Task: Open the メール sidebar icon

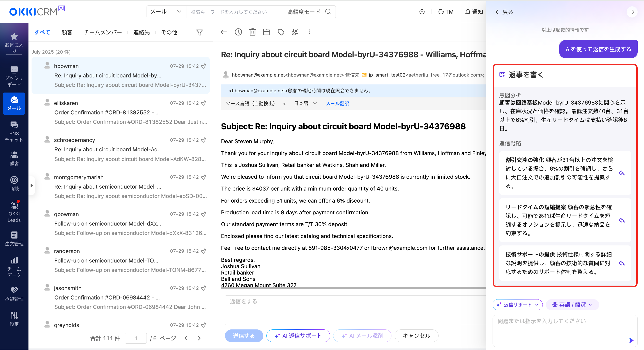Action: tap(14, 103)
